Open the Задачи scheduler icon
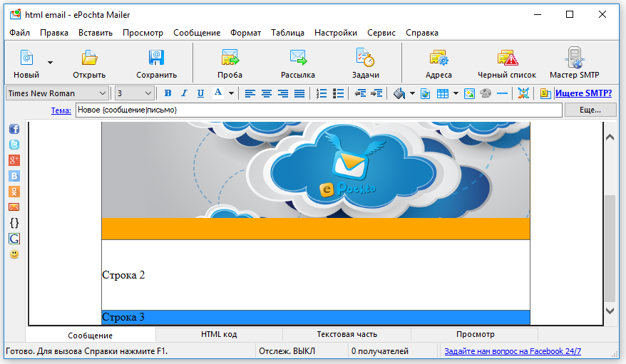Viewport: 626px width, 364px height. pos(365,58)
